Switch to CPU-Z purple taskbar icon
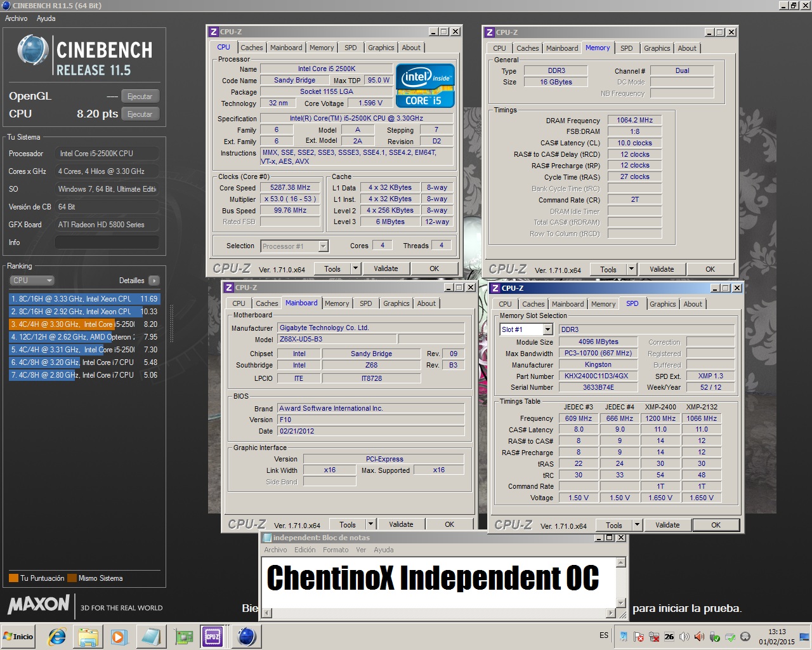 click(212, 637)
